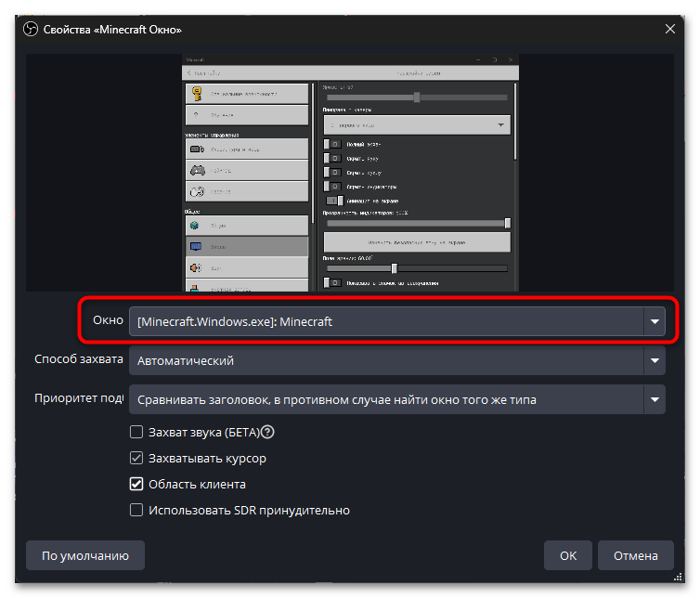Image resolution: width=700 pixels, height=598 pixels.
Task: Click the Отмена cancel button
Action: point(635,555)
